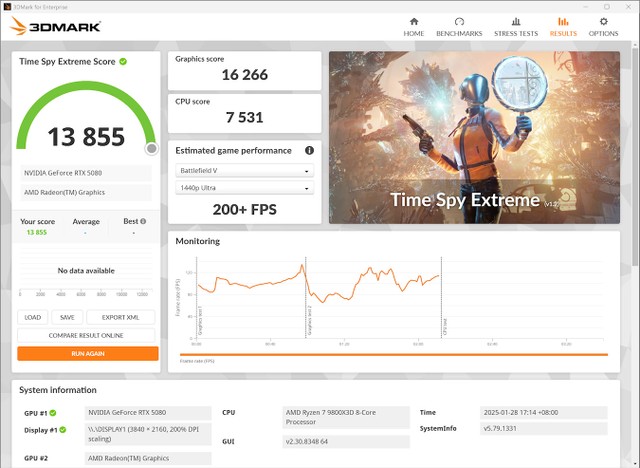
Task: Click the CPU score 7 531 value
Action: (x=244, y=118)
